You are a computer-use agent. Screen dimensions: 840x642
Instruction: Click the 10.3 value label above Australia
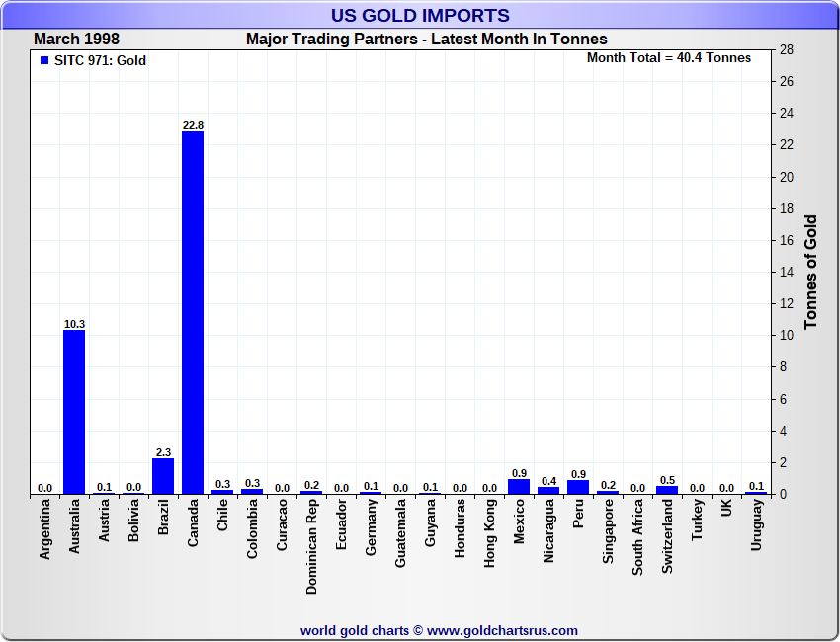pos(74,324)
